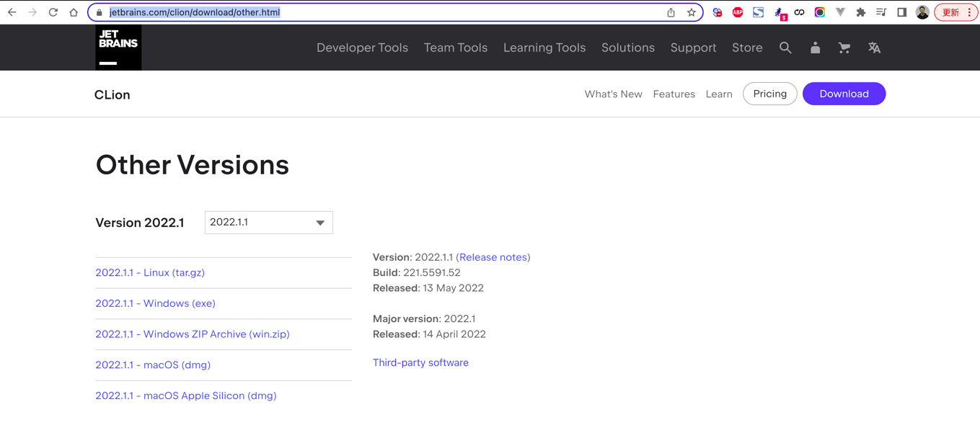
Task: Expand the 2022.1.1 version dropdown
Action: click(x=269, y=223)
